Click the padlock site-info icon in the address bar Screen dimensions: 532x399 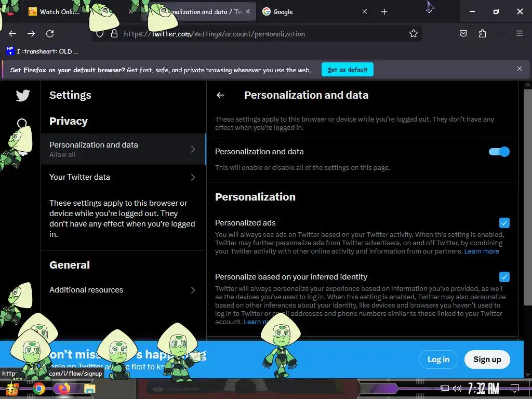[x=114, y=34]
